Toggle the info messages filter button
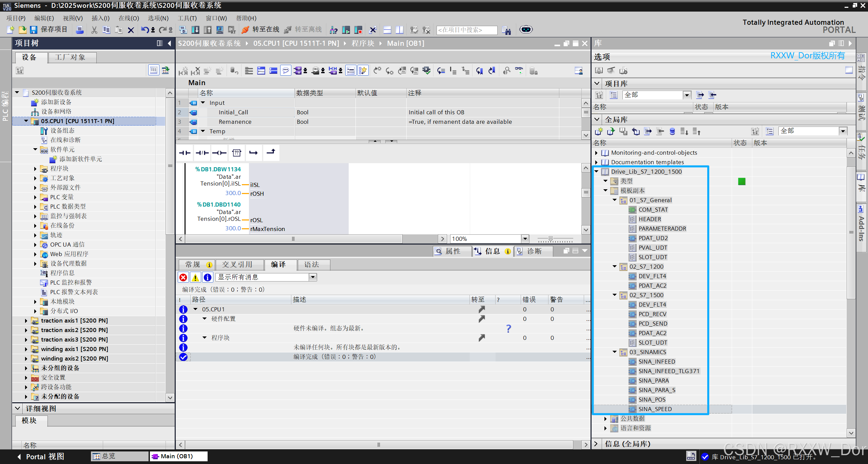868x464 pixels. tap(208, 277)
